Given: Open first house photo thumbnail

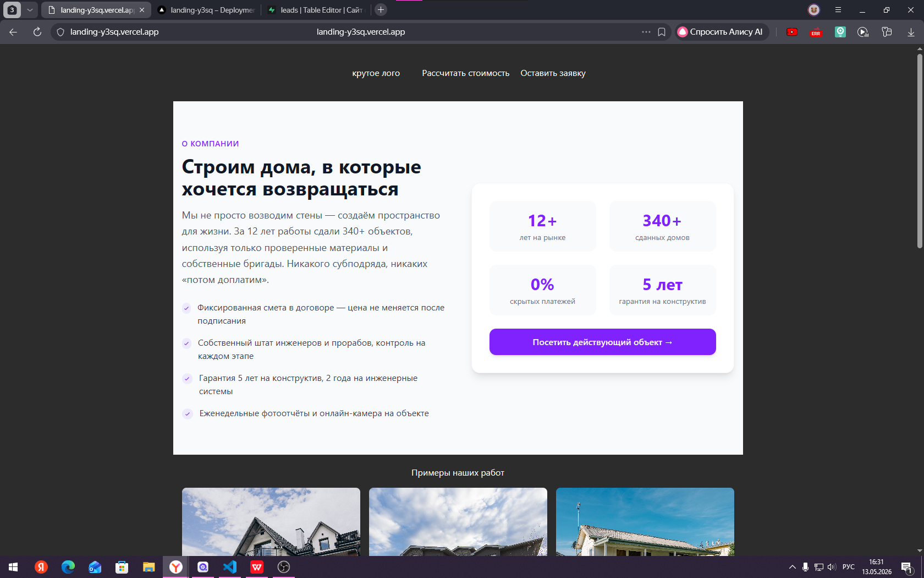Looking at the screenshot, I should click(271, 522).
